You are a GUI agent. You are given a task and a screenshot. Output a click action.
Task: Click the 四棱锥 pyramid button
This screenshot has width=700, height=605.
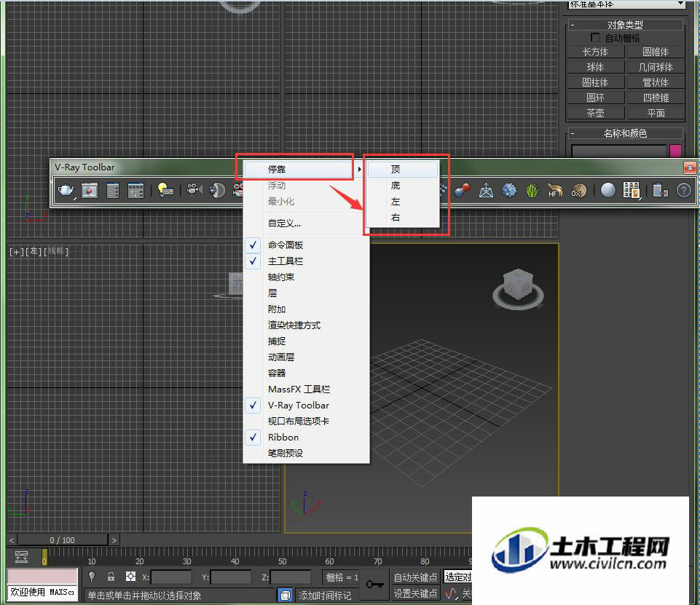656,98
